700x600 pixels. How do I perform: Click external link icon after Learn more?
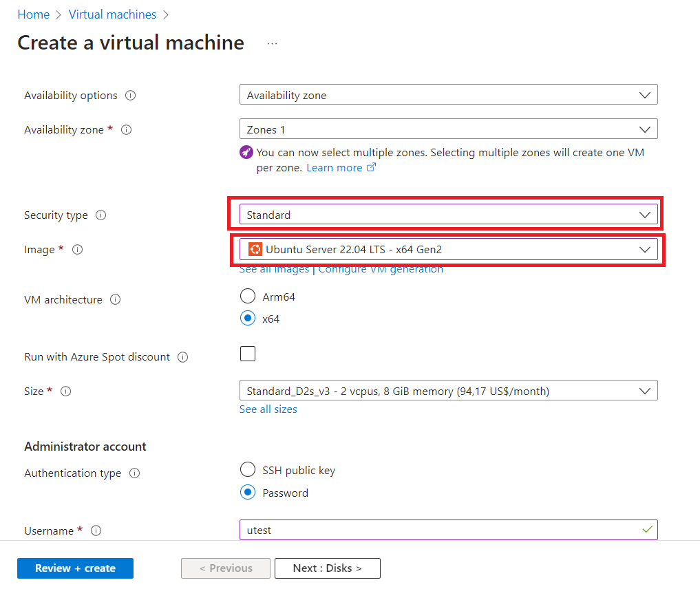(x=372, y=167)
